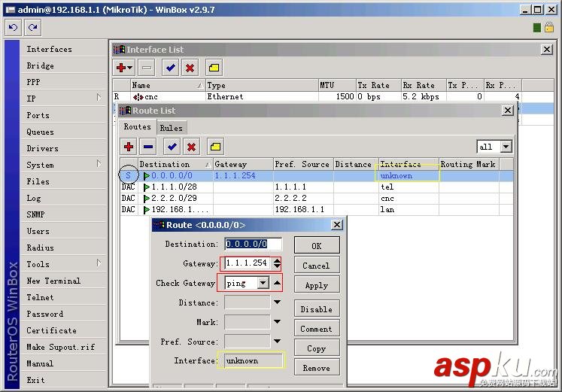
Task: Open the Check Gateway ping dropdown
Action: 263,283
